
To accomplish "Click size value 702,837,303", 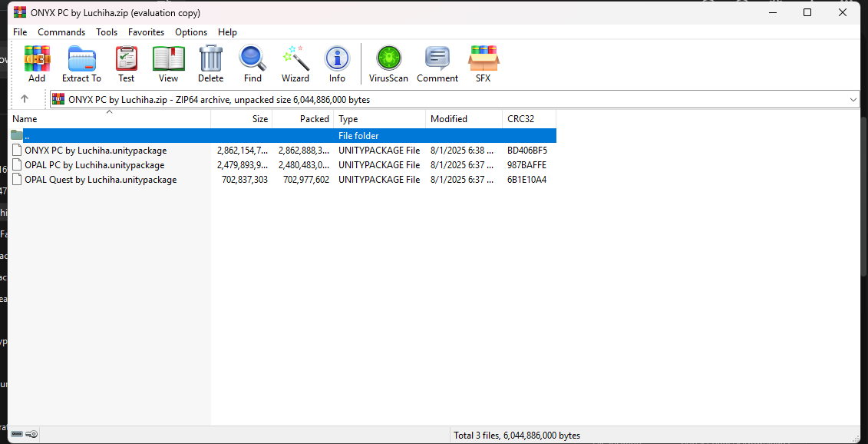I will [x=244, y=180].
